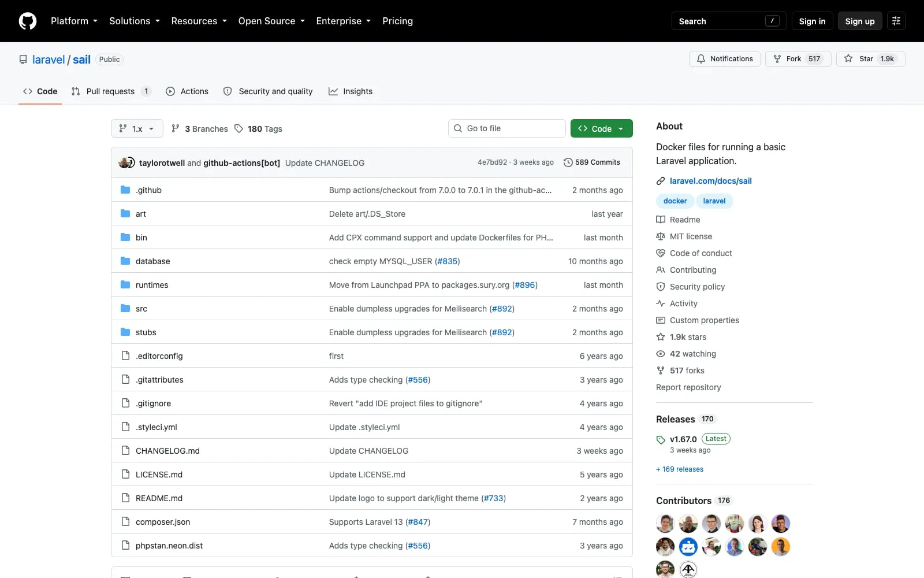Click the pulse icon beside Activity
The height and width of the screenshot is (578, 924).
click(661, 303)
